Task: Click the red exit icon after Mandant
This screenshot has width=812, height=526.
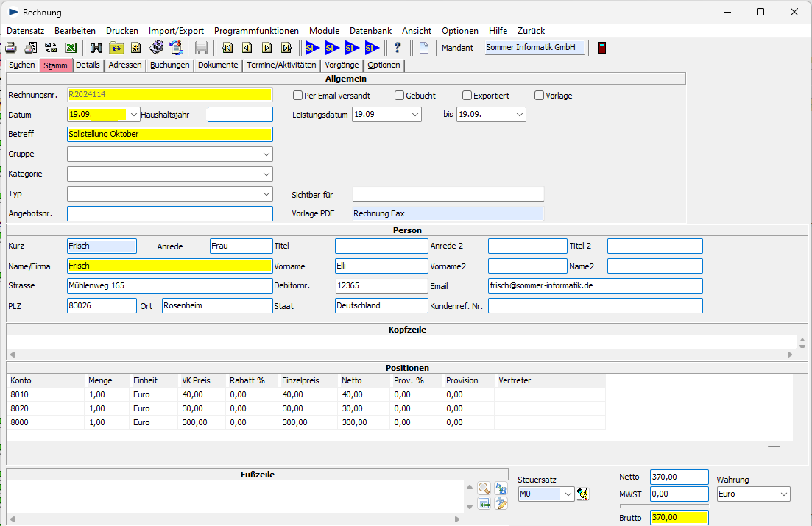Action: pyautogui.click(x=601, y=48)
